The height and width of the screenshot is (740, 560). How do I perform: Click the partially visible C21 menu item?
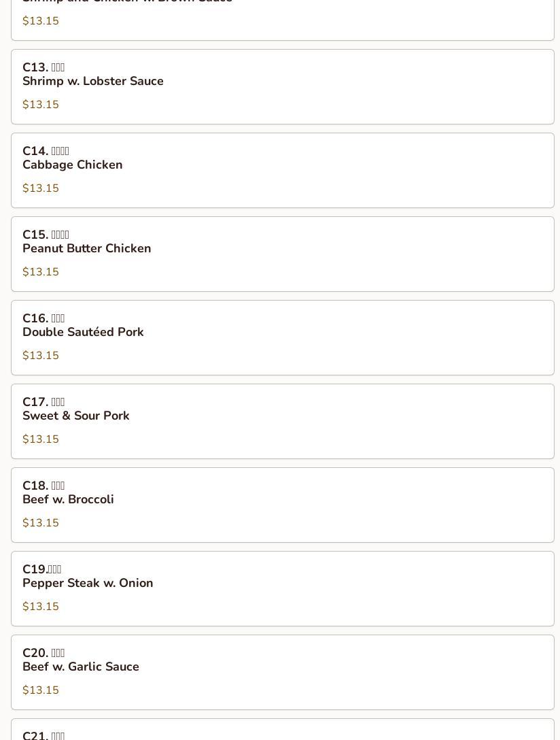[x=282, y=730]
